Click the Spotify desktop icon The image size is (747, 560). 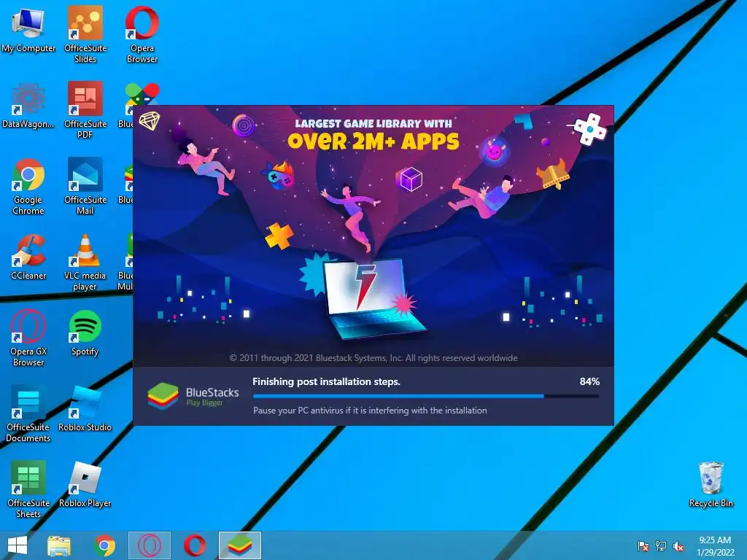[x=85, y=333]
